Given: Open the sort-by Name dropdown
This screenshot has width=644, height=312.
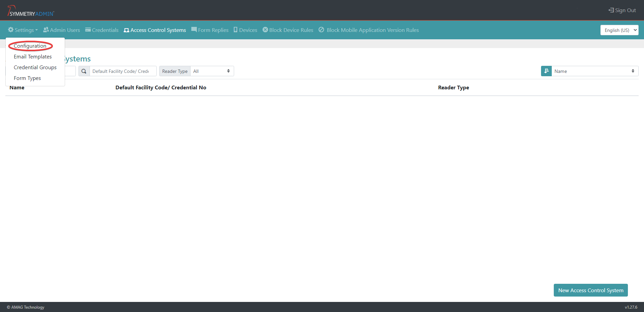Looking at the screenshot, I should pyautogui.click(x=595, y=71).
